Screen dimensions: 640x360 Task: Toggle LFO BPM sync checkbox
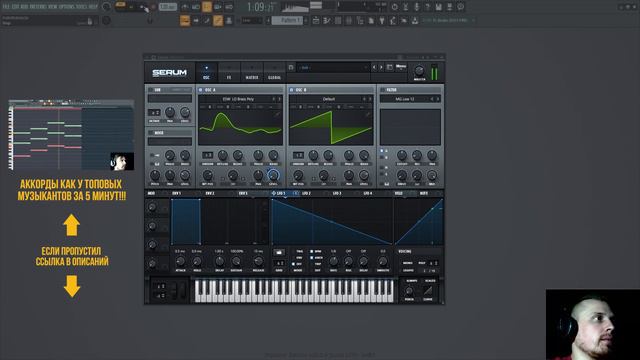(x=311, y=251)
